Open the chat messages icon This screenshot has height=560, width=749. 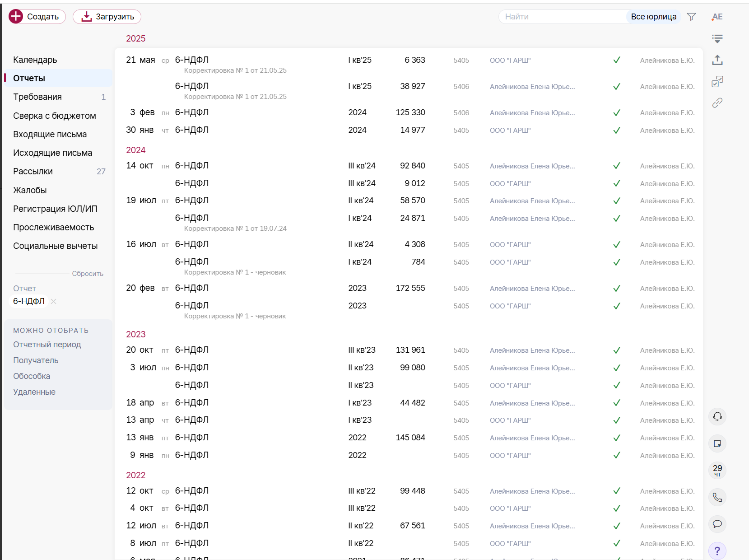(x=717, y=524)
